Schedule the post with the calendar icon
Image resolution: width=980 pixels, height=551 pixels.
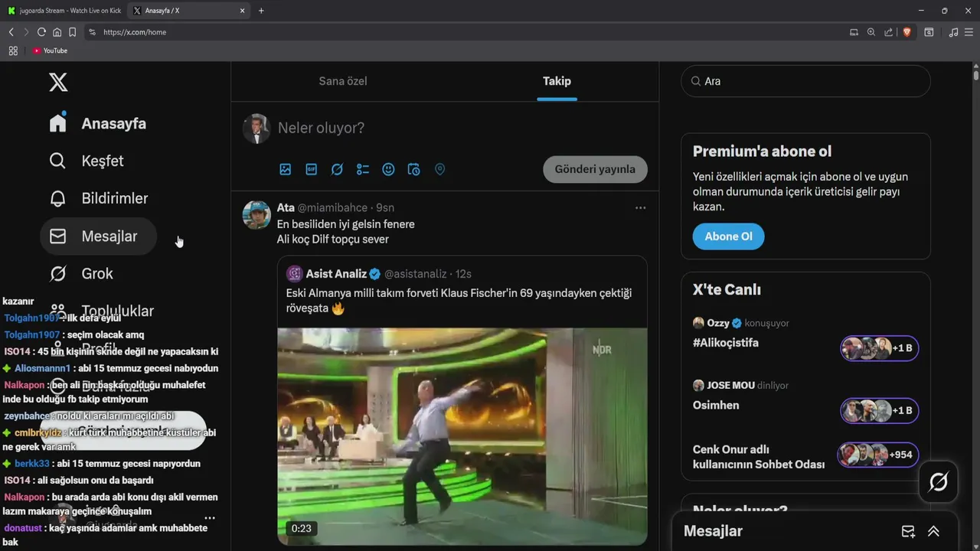414,169
